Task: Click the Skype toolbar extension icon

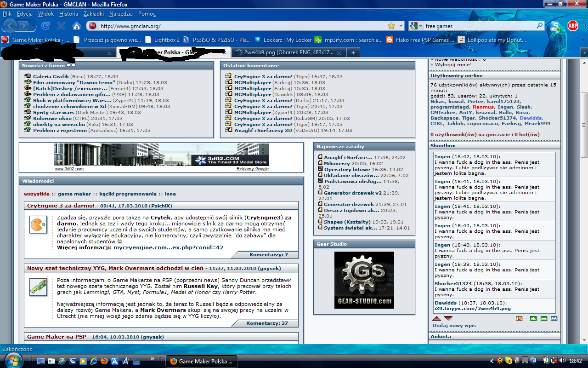Action: tap(556, 26)
